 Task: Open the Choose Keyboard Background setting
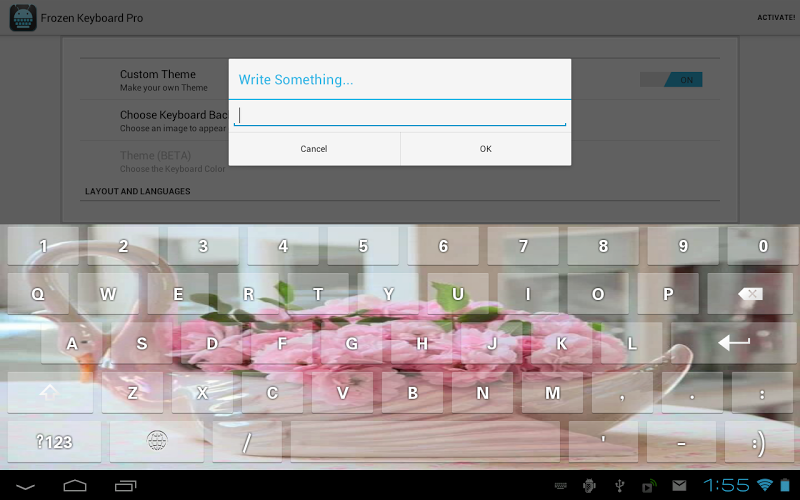click(173, 121)
